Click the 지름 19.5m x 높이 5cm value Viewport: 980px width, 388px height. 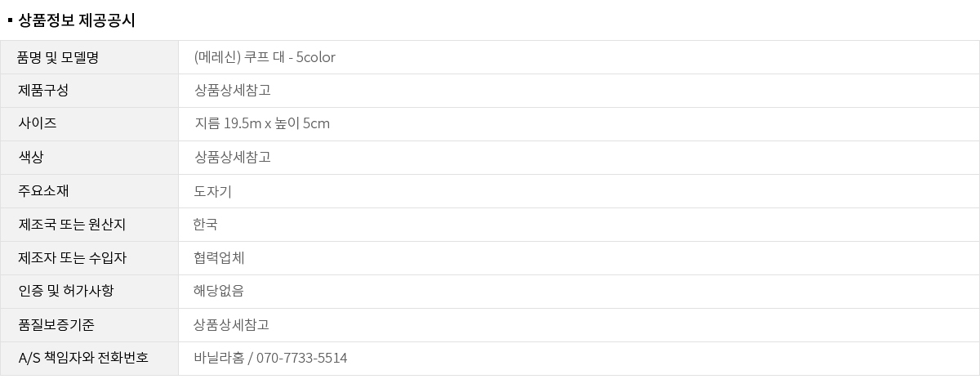[262, 124]
